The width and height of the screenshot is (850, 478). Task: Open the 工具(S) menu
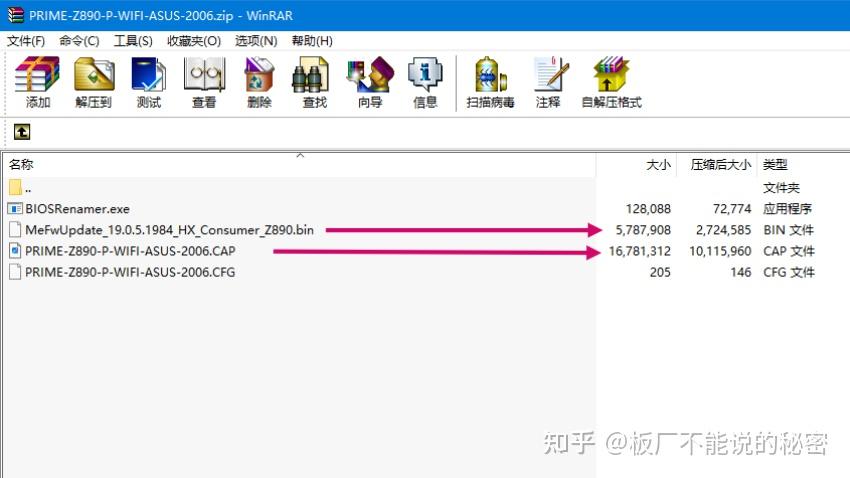[x=133, y=41]
